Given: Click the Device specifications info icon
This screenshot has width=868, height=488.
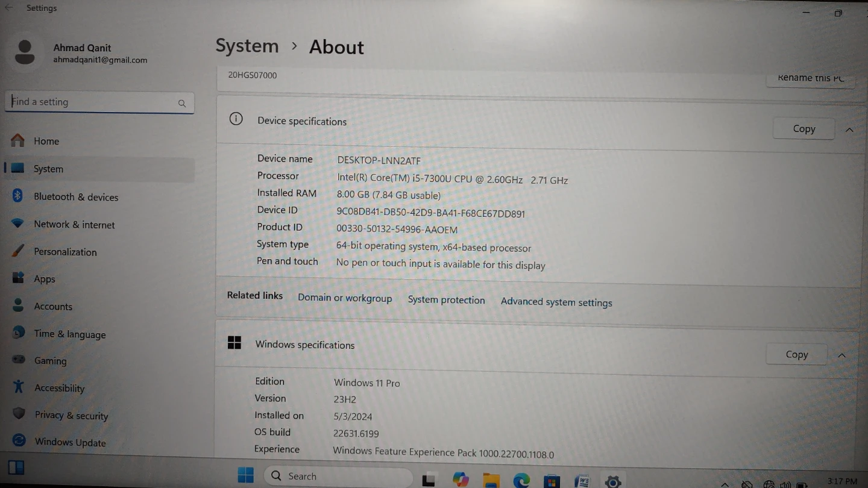Looking at the screenshot, I should 236,119.
